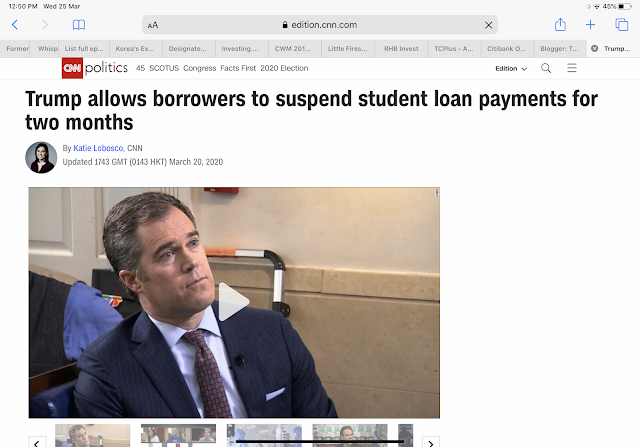This screenshot has width=640, height=447.
Task: Add a new tab with plus icon
Action: 590,25
